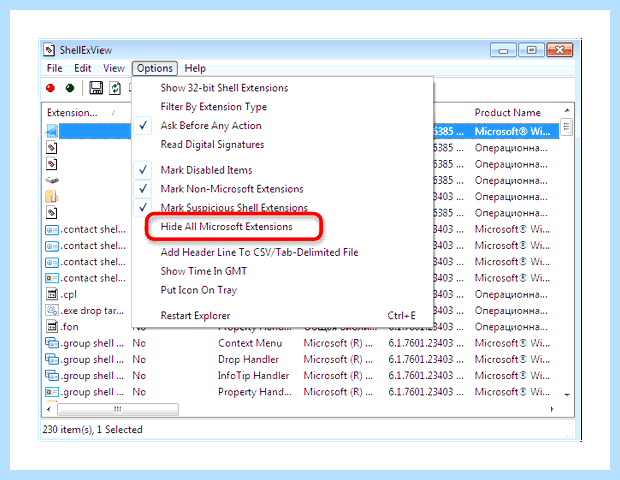Sort by the Extension column header
Screen dimensions: 620x480
click(x=86, y=113)
